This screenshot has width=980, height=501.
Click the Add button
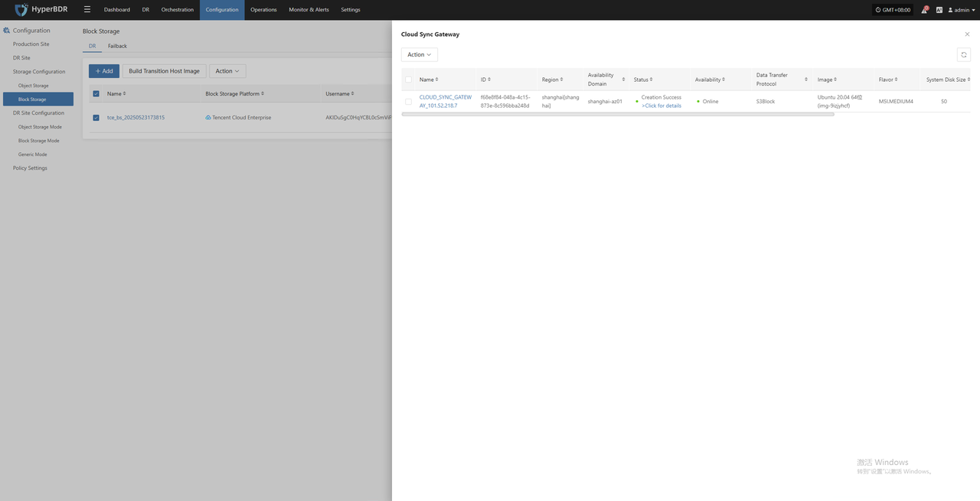[104, 71]
